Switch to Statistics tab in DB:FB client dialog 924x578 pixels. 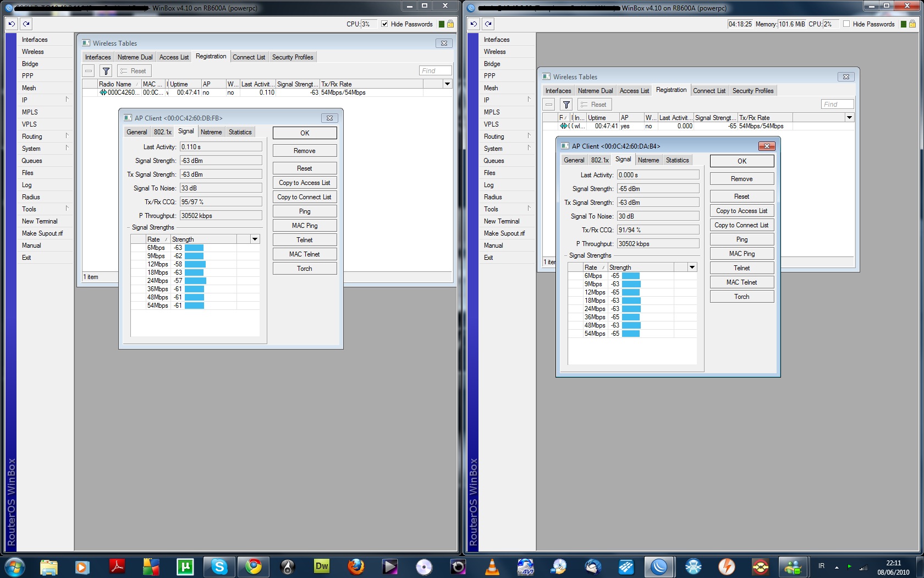point(240,132)
